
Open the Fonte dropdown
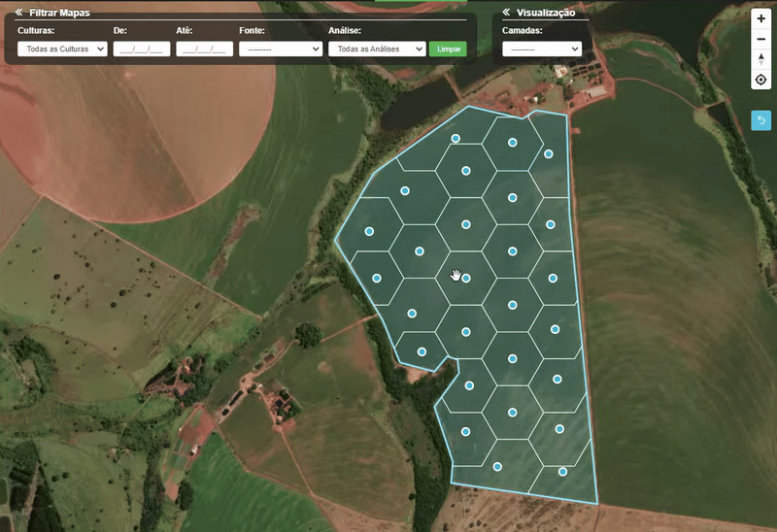point(281,49)
